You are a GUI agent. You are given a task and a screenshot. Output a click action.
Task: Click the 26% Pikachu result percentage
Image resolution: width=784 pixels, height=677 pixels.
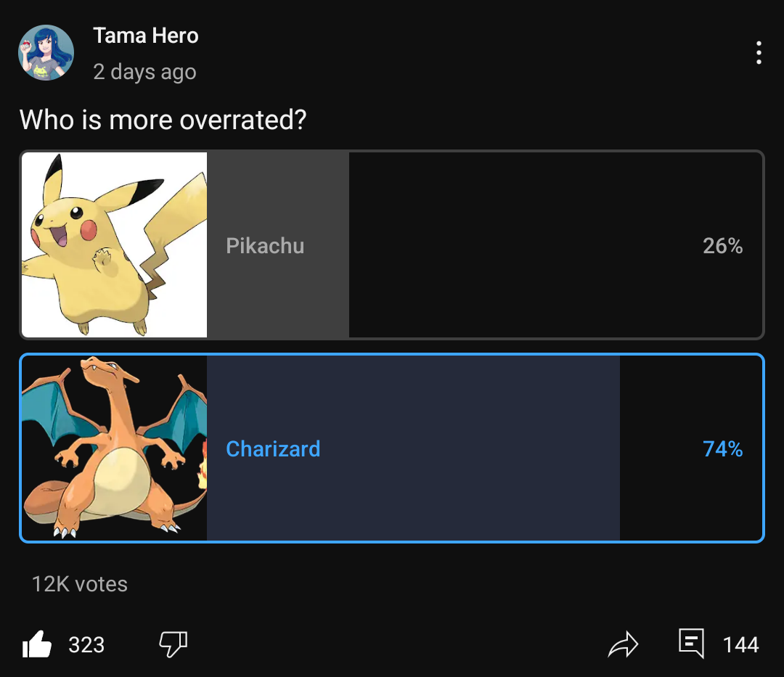click(x=722, y=246)
